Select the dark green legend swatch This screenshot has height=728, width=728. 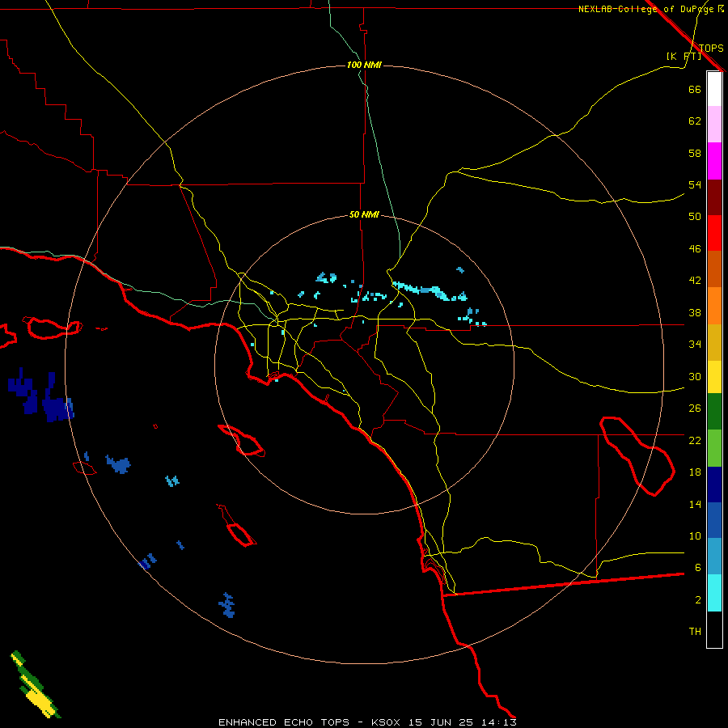point(714,412)
